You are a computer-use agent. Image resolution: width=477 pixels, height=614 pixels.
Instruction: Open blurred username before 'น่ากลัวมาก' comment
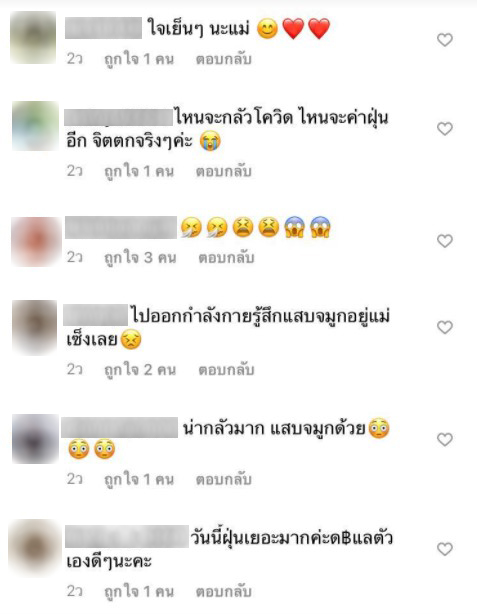120,428
